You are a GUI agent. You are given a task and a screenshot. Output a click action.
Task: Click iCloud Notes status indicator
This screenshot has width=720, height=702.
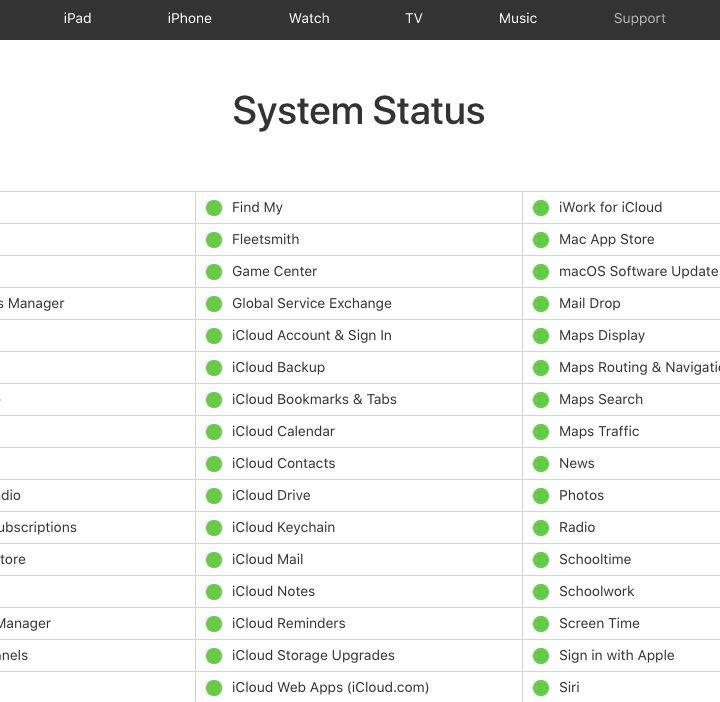point(214,592)
